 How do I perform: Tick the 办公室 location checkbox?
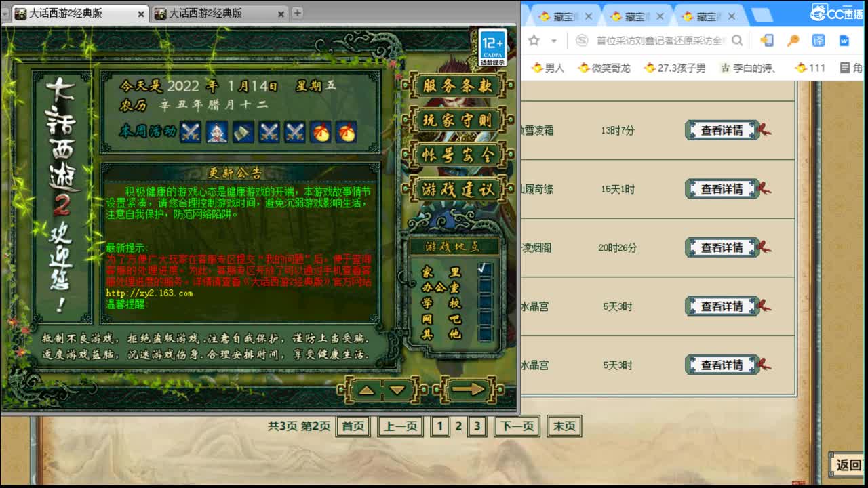(485, 285)
